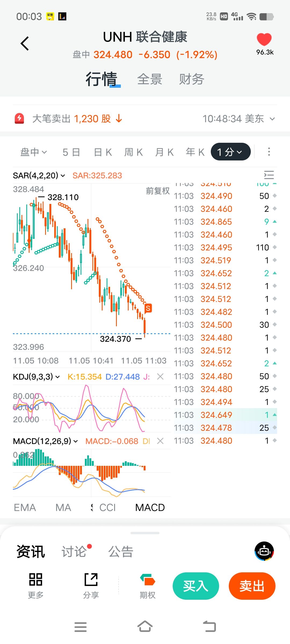Tap the red lightning alert icon
The width and height of the screenshot is (290, 644).
pyautogui.click(x=19, y=118)
